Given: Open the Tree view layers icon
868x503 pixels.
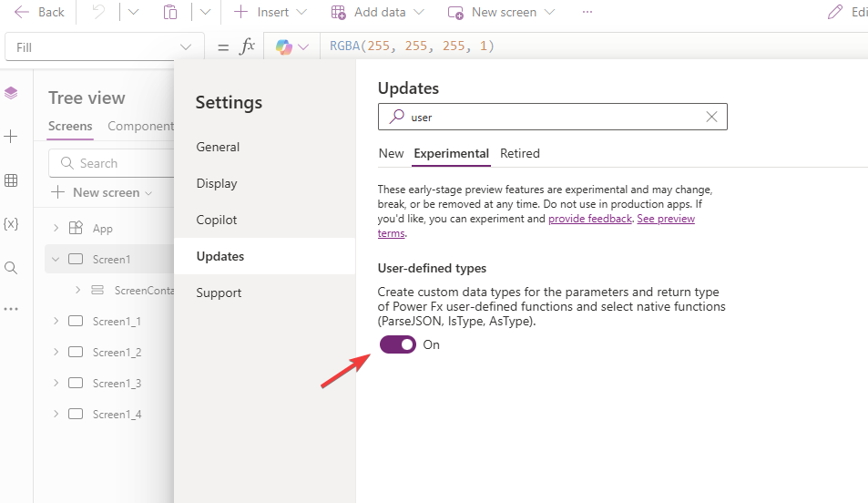Looking at the screenshot, I should tap(11, 93).
